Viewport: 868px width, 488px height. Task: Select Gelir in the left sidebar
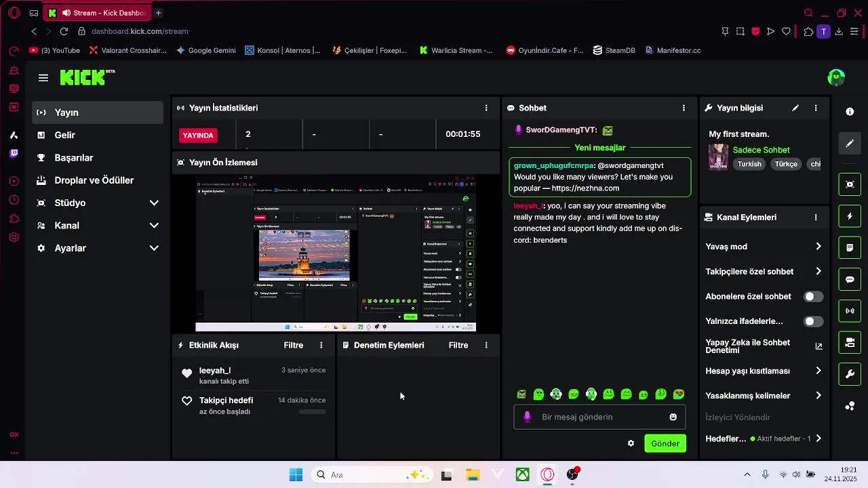coord(98,135)
